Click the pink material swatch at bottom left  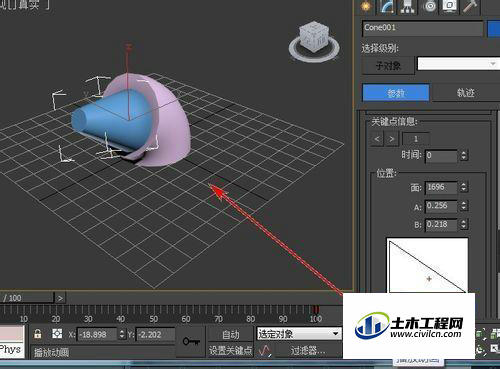click(12, 334)
